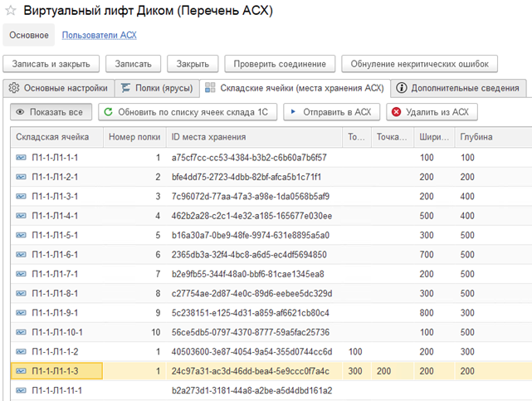The image size is (532, 401).
Task: Click the Записать button
Action: click(x=134, y=64)
